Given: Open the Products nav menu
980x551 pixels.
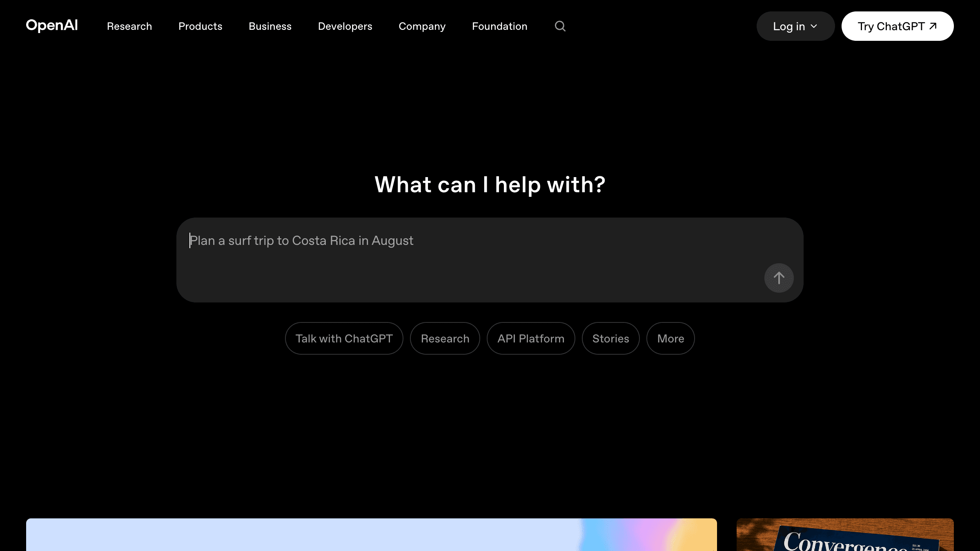Looking at the screenshot, I should pyautogui.click(x=200, y=26).
